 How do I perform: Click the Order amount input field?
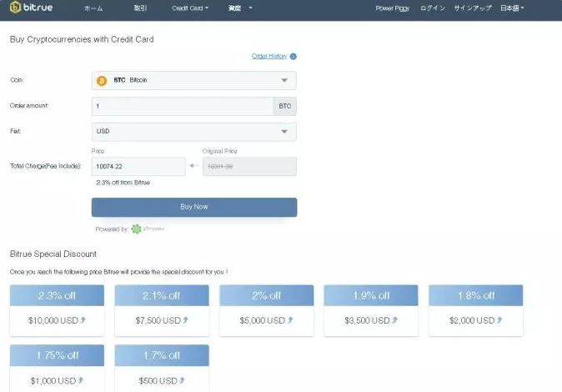(182, 107)
